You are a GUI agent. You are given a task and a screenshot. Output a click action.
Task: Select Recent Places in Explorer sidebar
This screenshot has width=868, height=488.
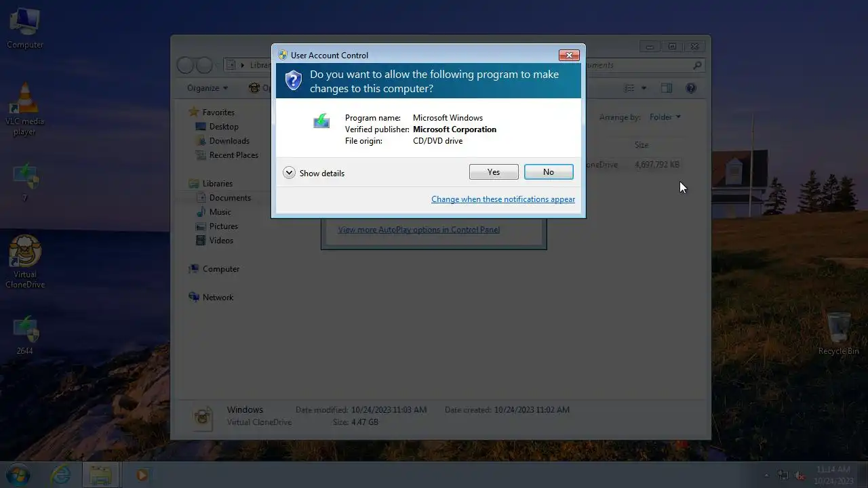click(x=227, y=155)
